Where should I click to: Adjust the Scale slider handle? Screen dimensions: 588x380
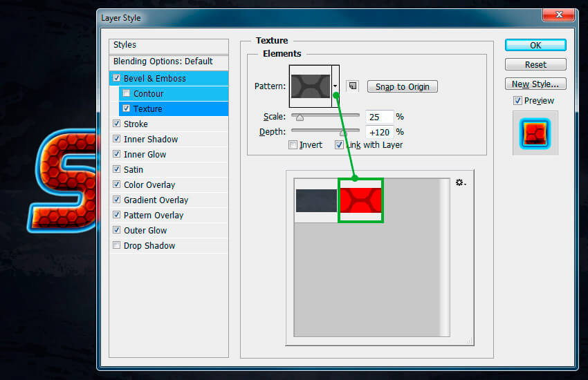click(x=300, y=117)
